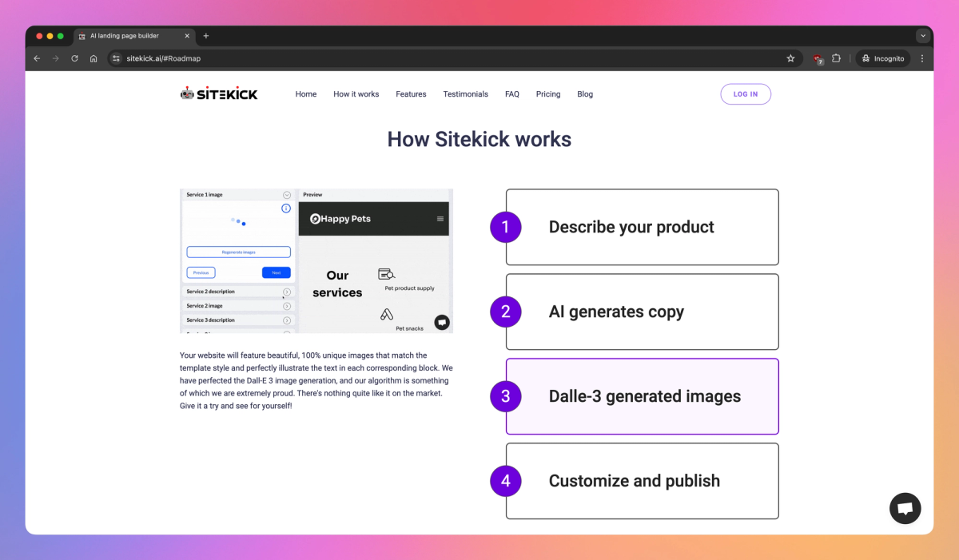
Task: Select step 1 Describe your product
Action: (x=642, y=227)
